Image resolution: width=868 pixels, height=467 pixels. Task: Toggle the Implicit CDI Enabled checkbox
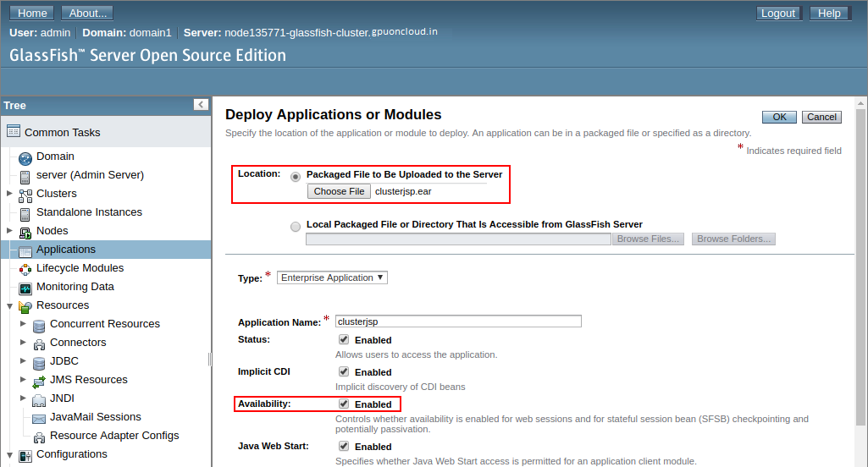(x=344, y=371)
